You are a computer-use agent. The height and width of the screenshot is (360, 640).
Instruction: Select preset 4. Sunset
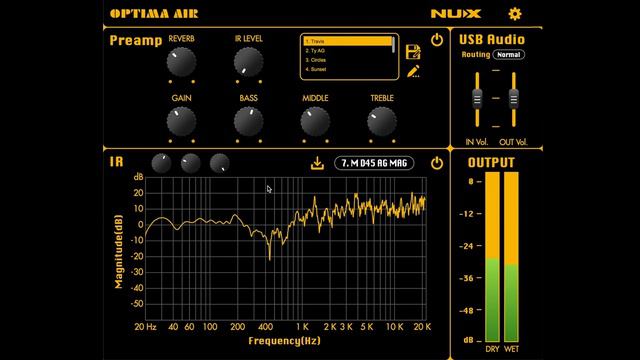(347, 69)
